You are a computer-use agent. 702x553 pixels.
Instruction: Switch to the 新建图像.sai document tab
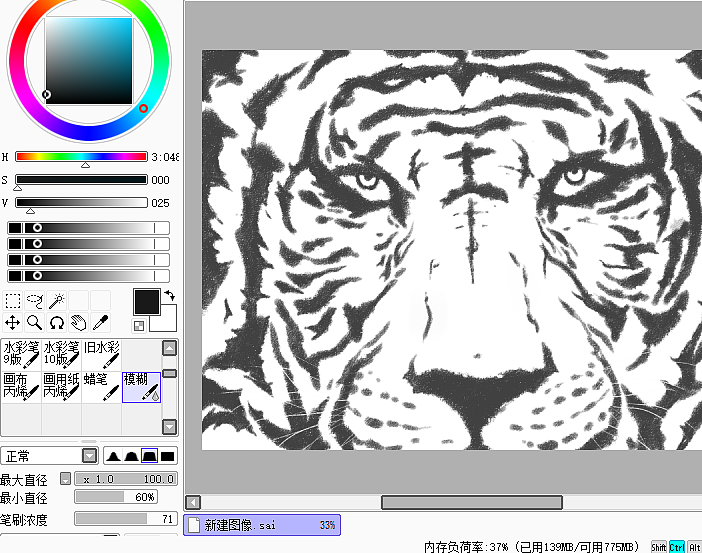click(x=262, y=525)
